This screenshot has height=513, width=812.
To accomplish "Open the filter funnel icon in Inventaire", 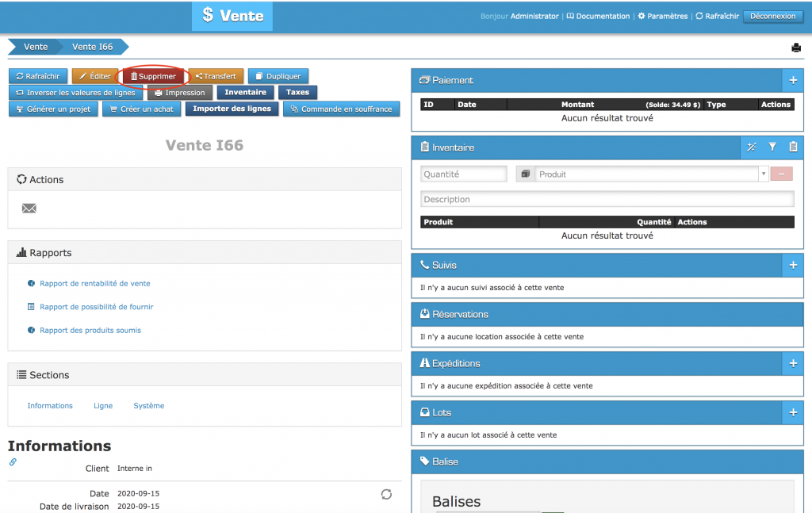I will (772, 147).
